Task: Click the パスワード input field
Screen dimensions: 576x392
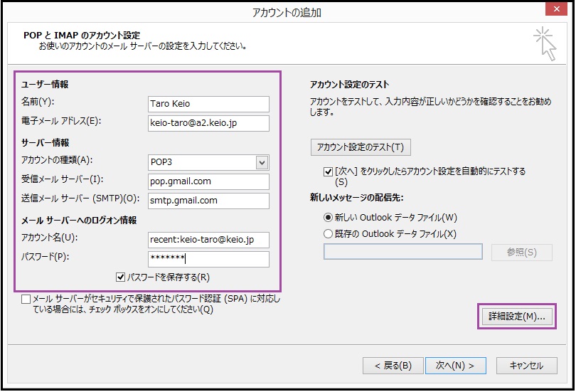Action: point(208,259)
